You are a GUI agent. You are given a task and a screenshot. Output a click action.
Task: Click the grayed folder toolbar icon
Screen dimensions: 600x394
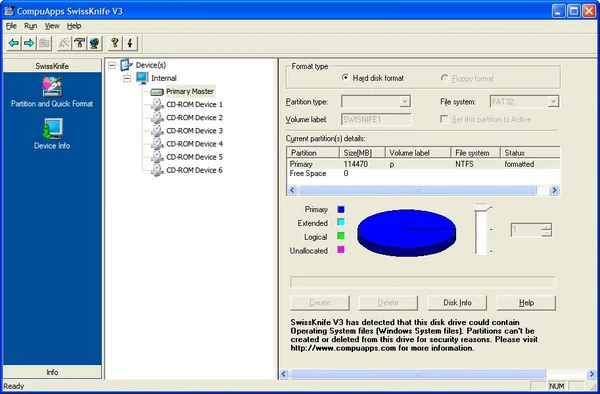coord(44,43)
